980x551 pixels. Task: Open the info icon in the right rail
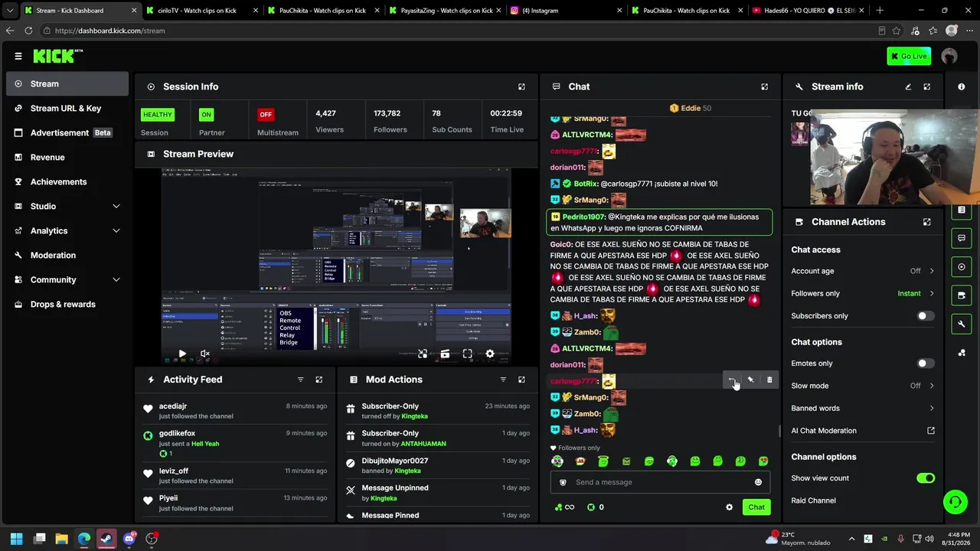[962, 86]
